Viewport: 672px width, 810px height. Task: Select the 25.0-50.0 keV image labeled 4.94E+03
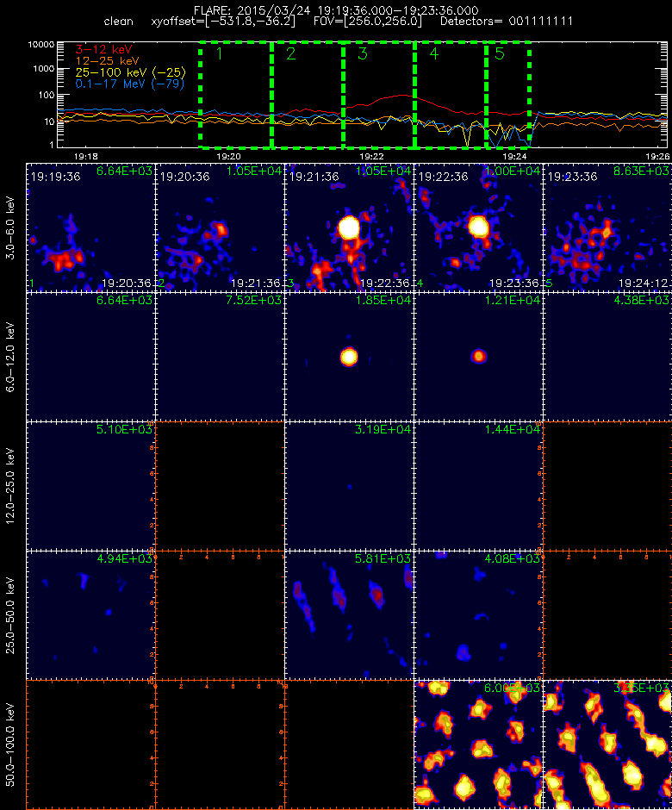point(91,615)
